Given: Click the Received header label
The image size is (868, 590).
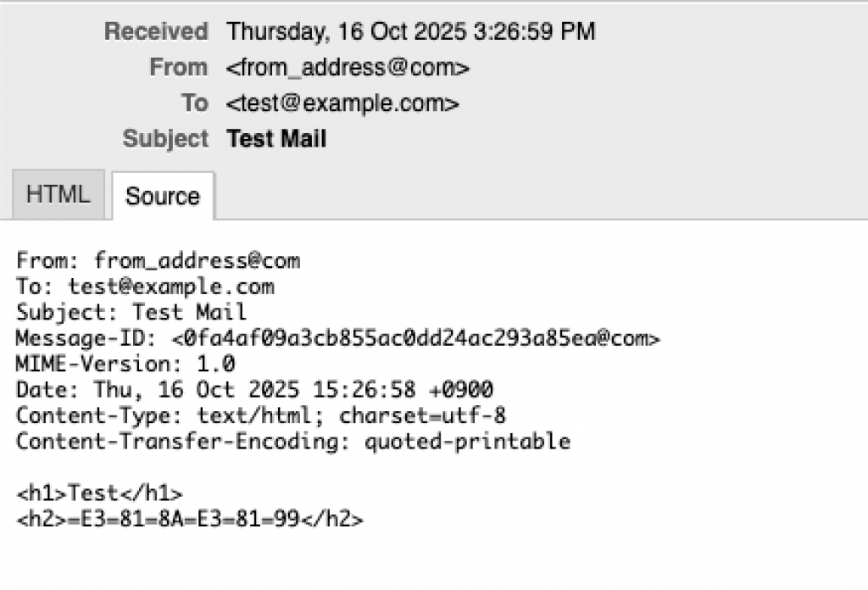Looking at the screenshot, I should 156,32.
